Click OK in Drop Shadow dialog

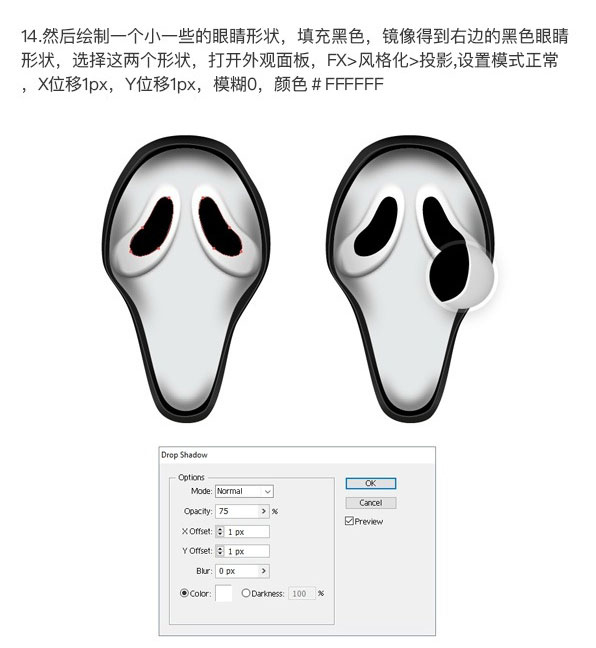pyautogui.click(x=371, y=483)
